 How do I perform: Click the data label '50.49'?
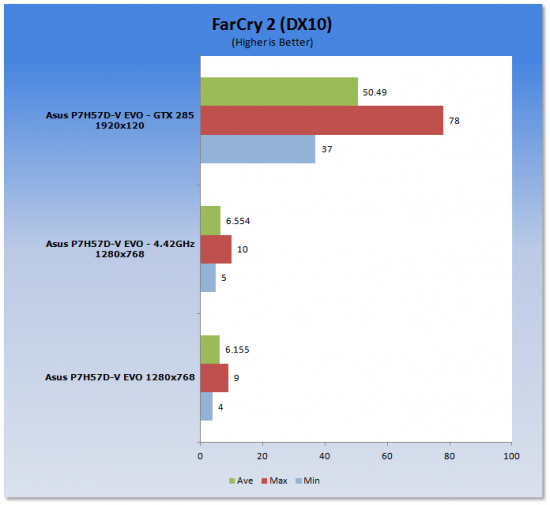(x=375, y=93)
